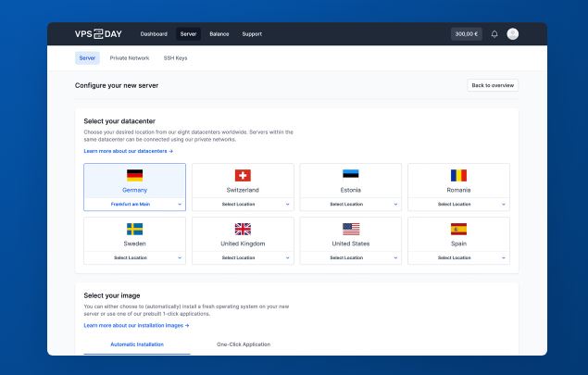Screen dimensions: 588x375
Task: Select the Estonia flag card
Action: [x=351, y=181]
